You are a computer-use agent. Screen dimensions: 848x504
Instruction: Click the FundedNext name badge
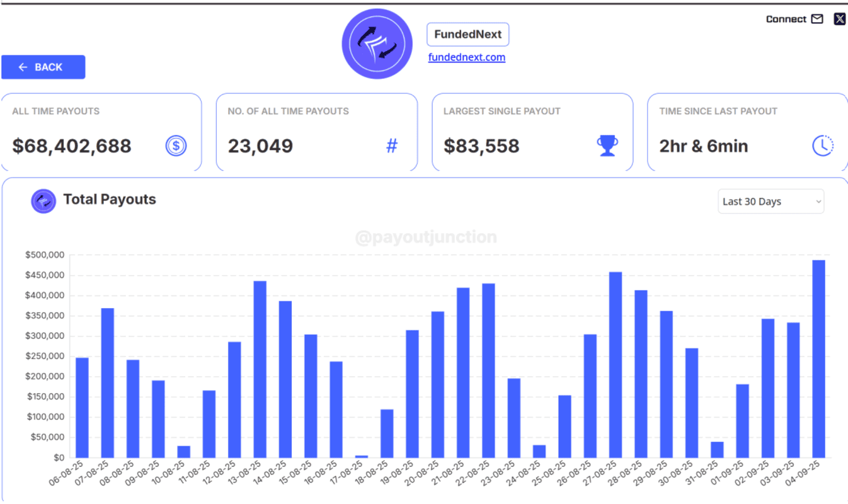coord(467,35)
